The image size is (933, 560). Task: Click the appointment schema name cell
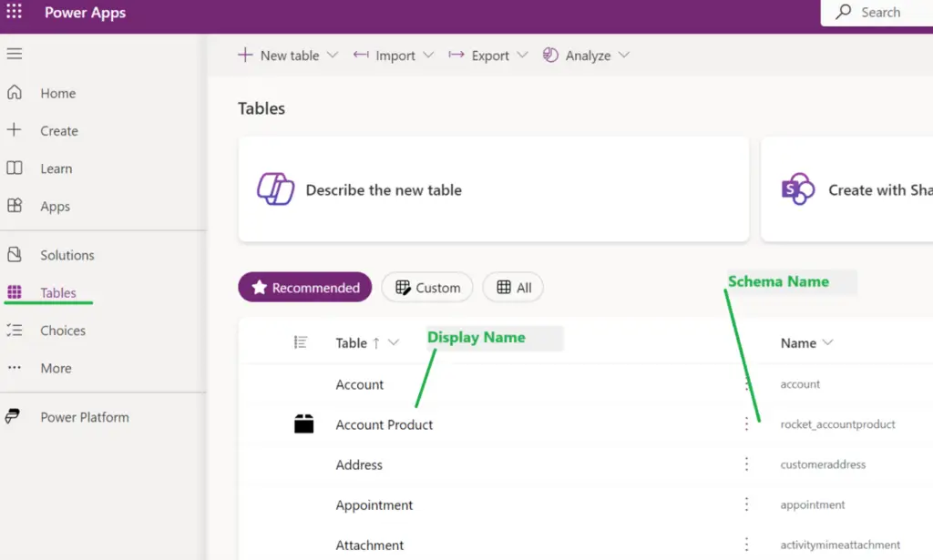[812, 504]
